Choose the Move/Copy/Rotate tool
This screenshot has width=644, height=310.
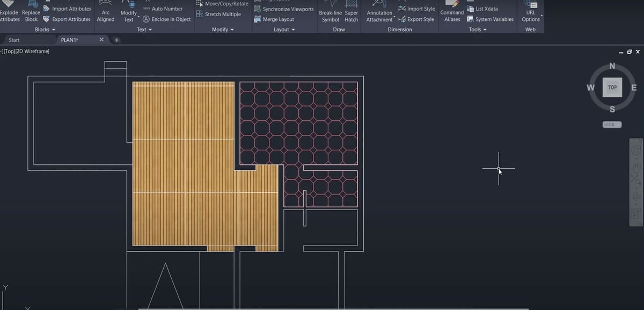222,4
